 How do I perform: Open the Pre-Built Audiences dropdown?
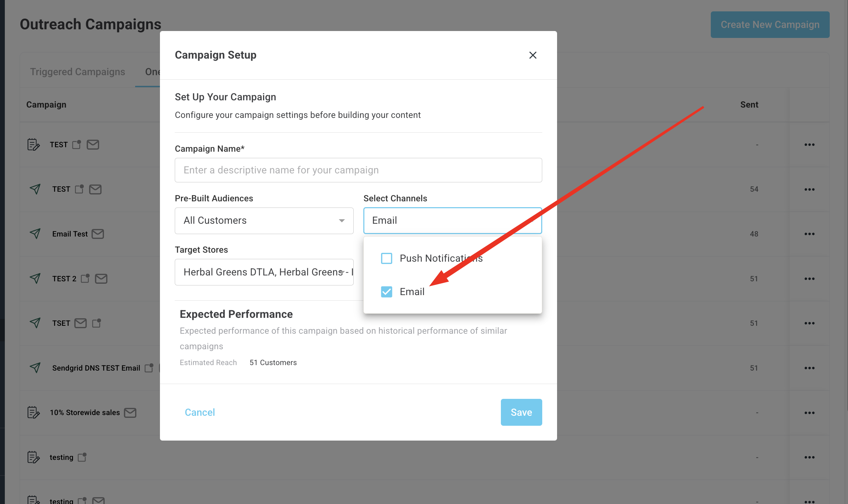coord(264,221)
